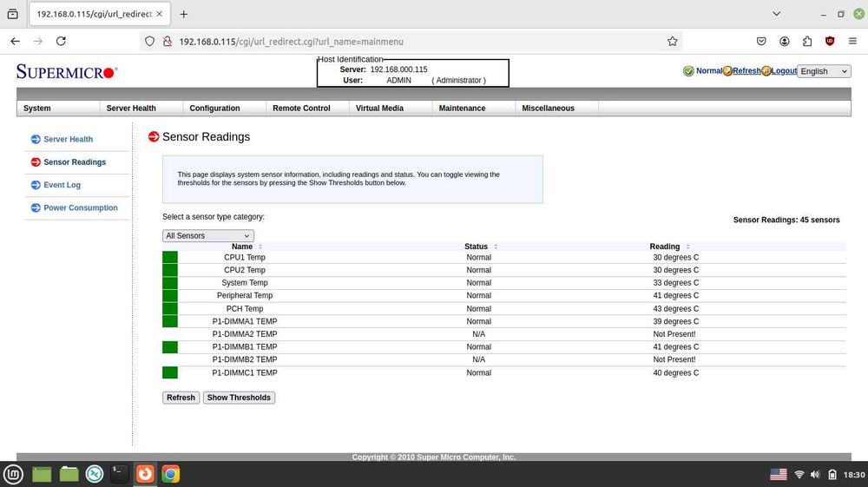This screenshot has width=868, height=487.
Task: Click the green Normal status checkmark icon
Action: [x=688, y=71]
